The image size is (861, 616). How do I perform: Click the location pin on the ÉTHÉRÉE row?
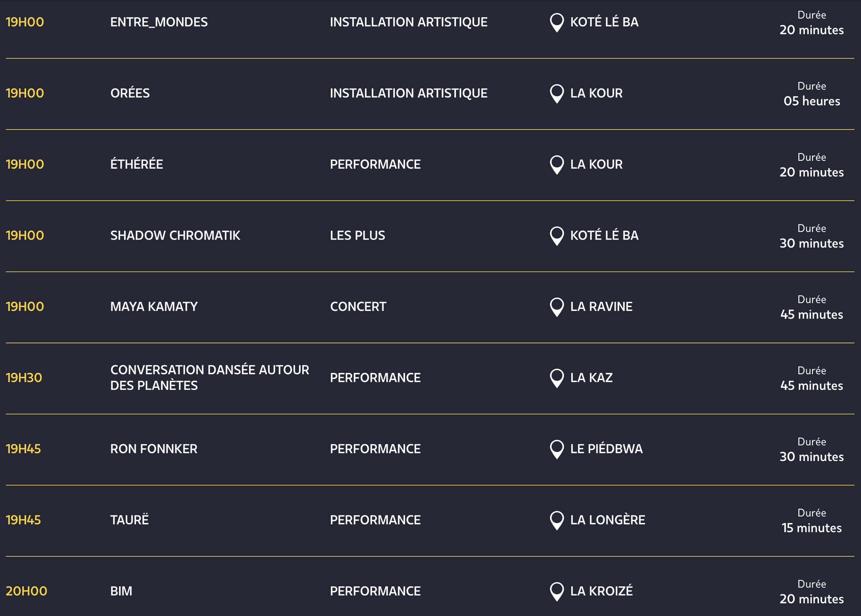557,165
